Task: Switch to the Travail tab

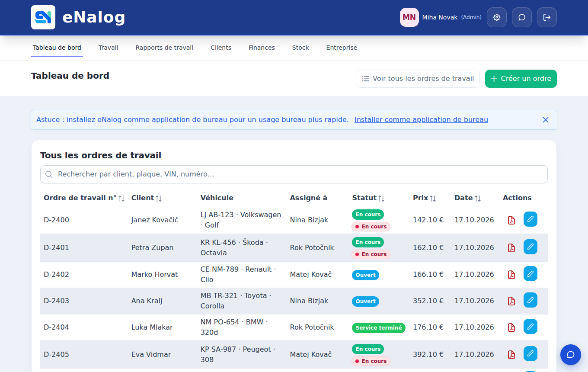Action: tap(108, 48)
